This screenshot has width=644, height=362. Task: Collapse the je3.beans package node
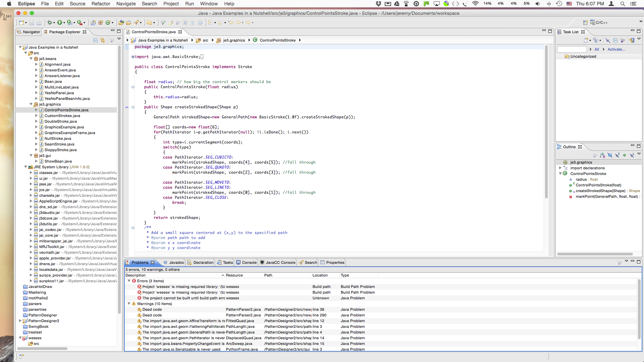point(31,59)
